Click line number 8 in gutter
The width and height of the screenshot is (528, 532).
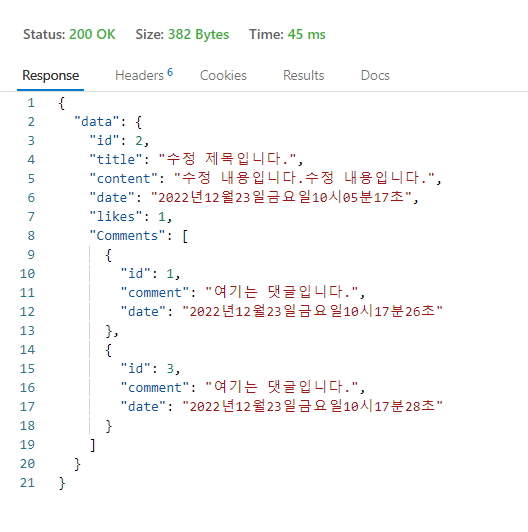[x=31, y=236]
